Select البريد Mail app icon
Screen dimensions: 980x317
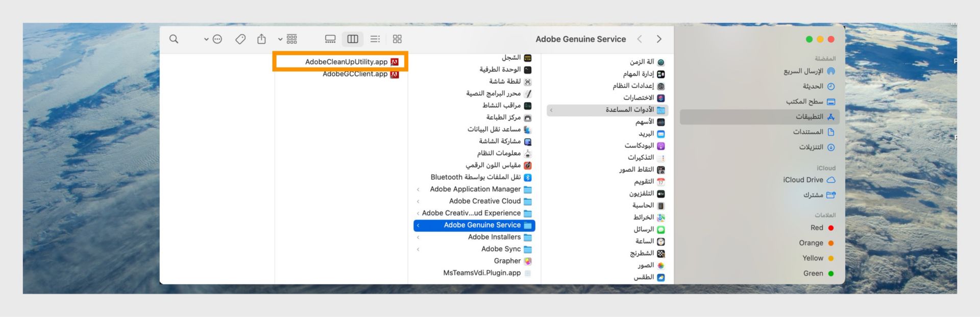pyautogui.click(x=661, y=134)
